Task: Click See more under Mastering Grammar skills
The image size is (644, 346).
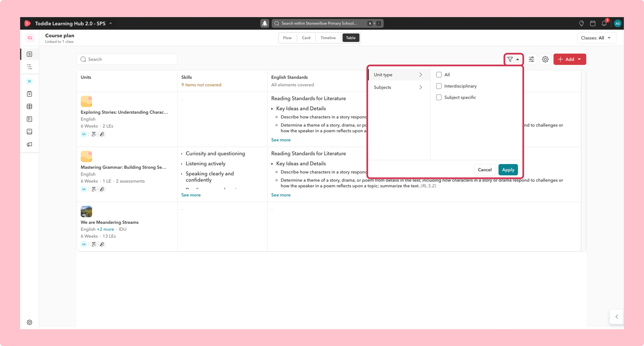Action: click(191, 195)
